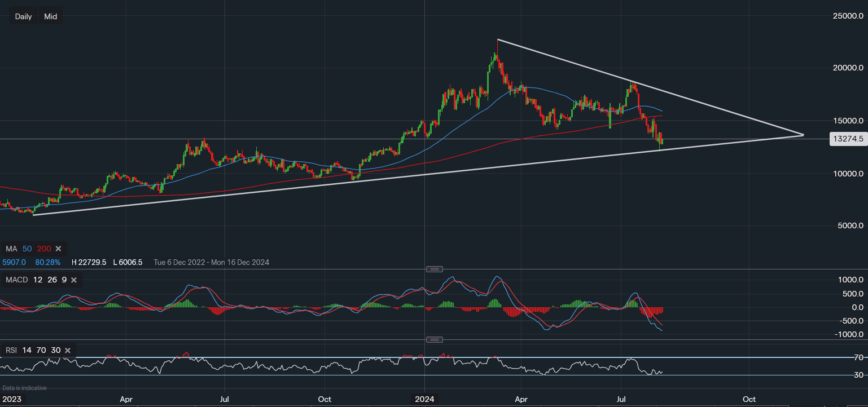868x407 pixels.
Task: Close the MACD indicator panel
Action: 73,280
